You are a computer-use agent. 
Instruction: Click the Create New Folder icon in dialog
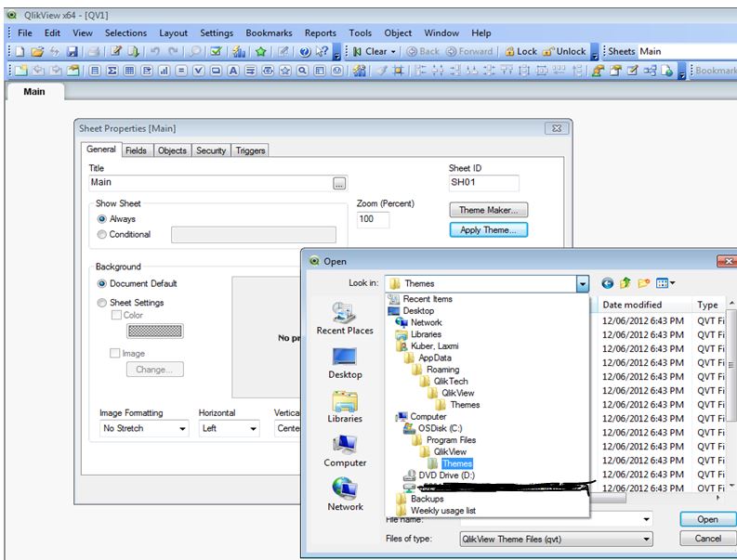pos(644,283)
